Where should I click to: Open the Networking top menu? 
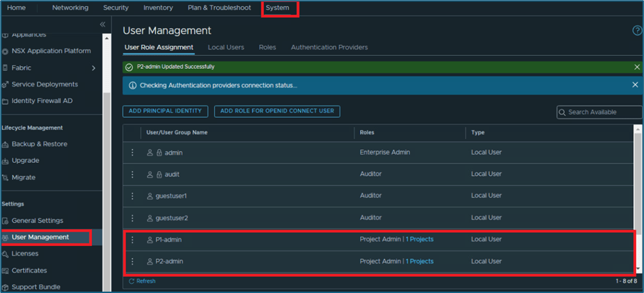pos(70,8)
